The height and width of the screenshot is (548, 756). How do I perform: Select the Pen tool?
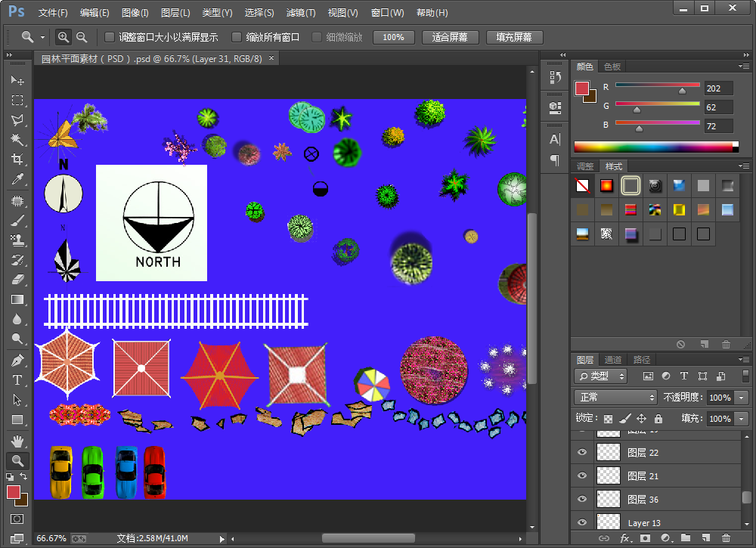point(17,360)
